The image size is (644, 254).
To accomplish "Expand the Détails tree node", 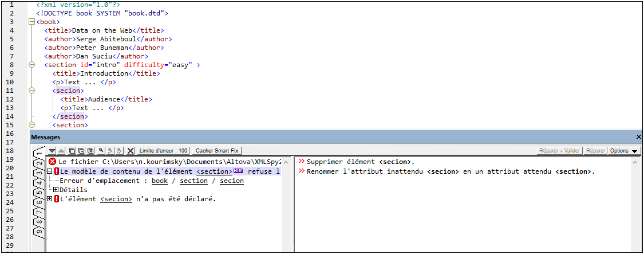I will (56, 190).
